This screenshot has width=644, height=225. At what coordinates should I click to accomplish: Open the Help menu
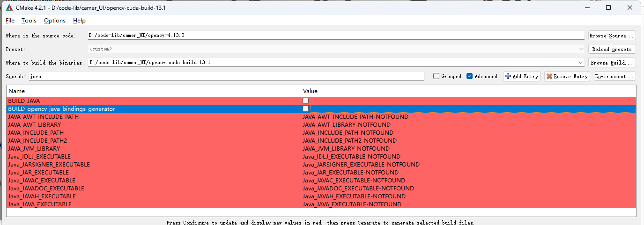(x=80, y=21)
